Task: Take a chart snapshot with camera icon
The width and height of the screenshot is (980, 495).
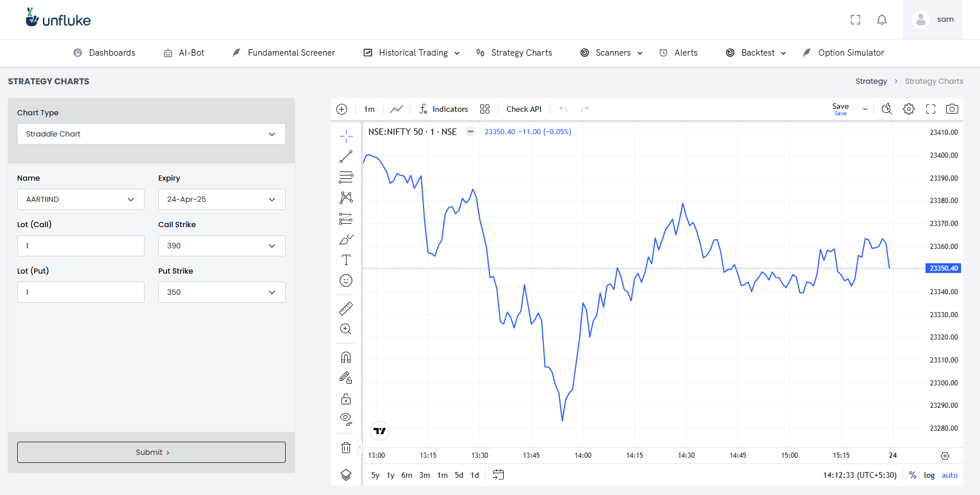Action: [x=952, y=109]
